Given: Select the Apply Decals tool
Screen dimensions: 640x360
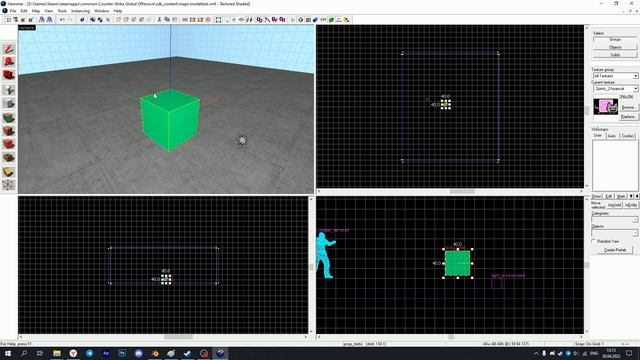Looking at the screenshot, I should tap(9, 144).
